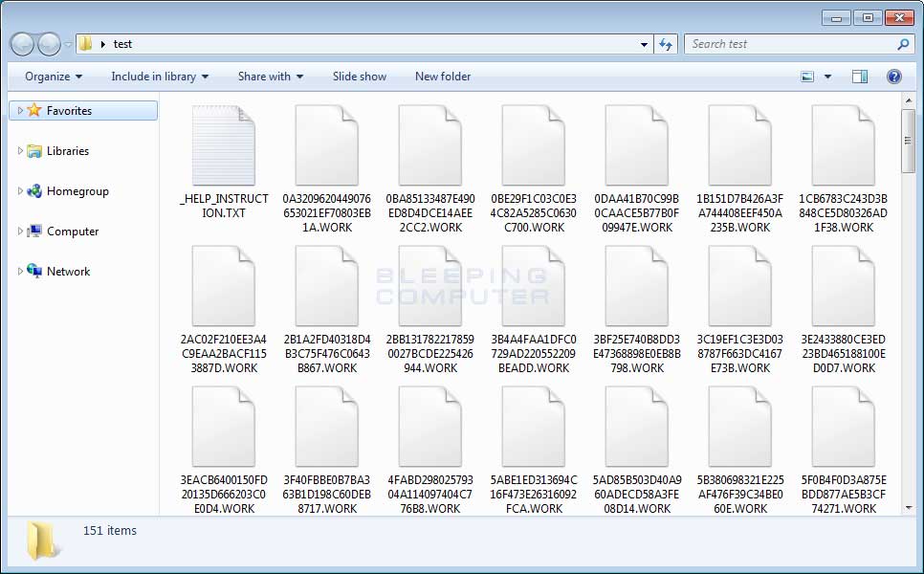Select Computer in navigation pane
The width and height of the screenshot is (924, 574).
click(x=73, y=232)
